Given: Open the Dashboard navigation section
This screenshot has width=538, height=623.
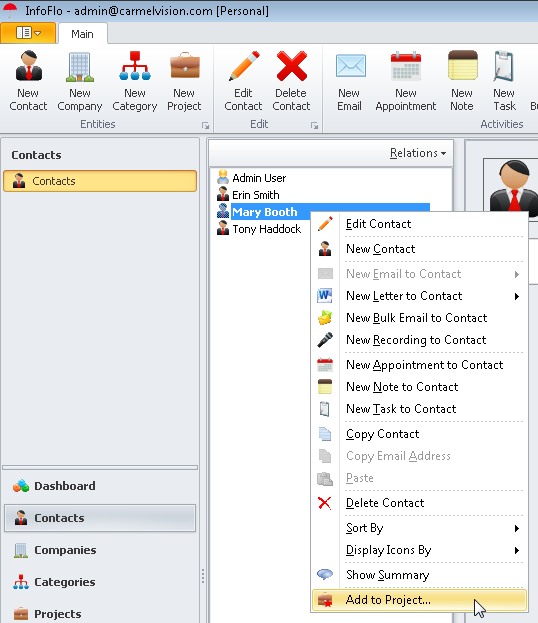Looking at the screenshot, I should [x=100, y=486].
